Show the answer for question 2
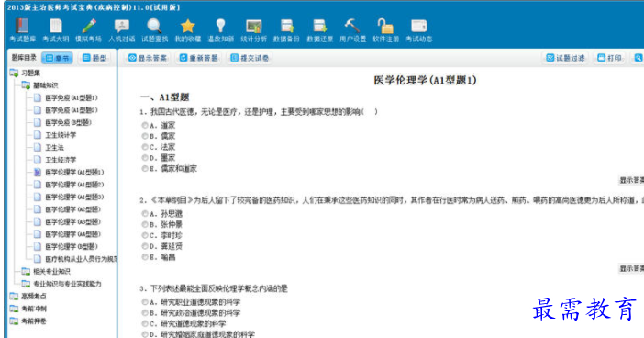Viewport: 644px width, 338px height. click(x=631, y=268)
